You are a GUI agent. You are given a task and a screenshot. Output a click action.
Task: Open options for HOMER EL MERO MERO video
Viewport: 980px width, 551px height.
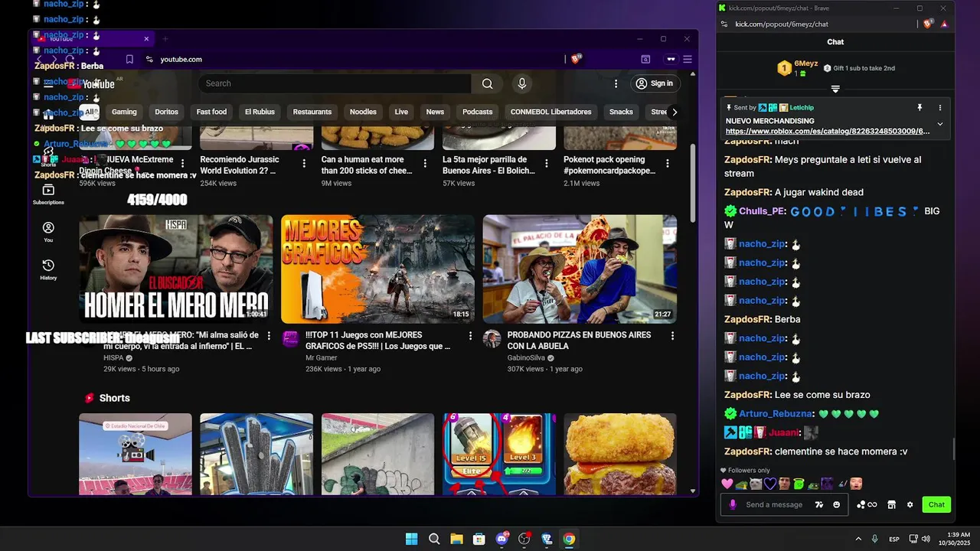[x=269, y=335]
